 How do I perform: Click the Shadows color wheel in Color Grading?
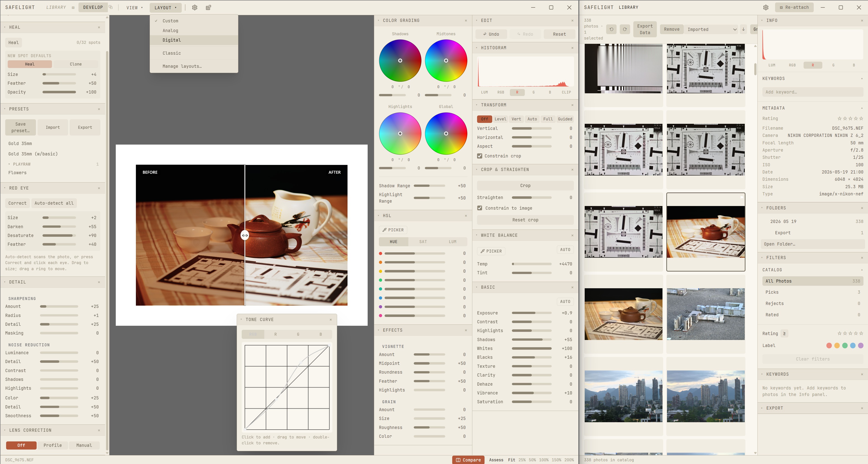pos(400,61)
